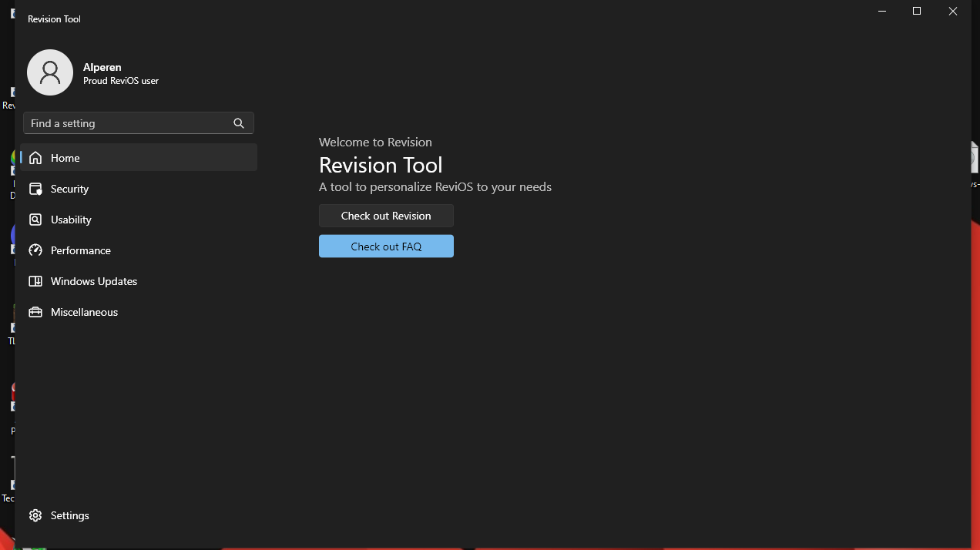Click the Welcome to Revision text
980x550 pixels.
[x=375, y=142]
